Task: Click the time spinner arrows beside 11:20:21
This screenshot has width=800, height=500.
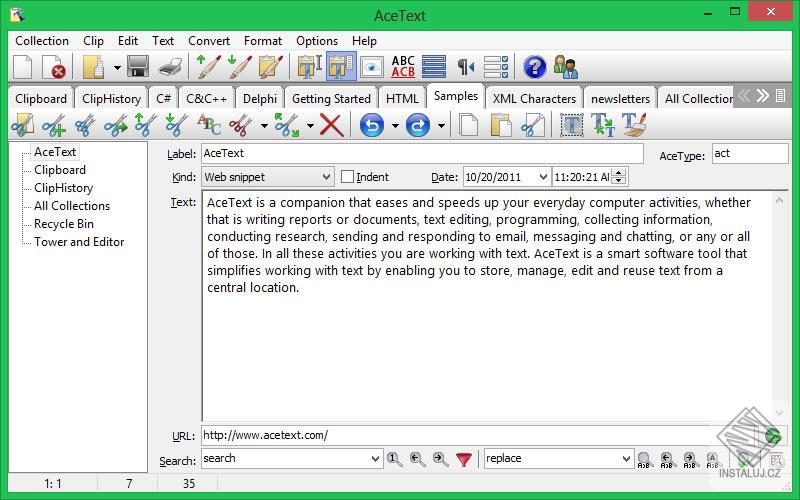Action: pyautogui.click(x=619, y=177)
